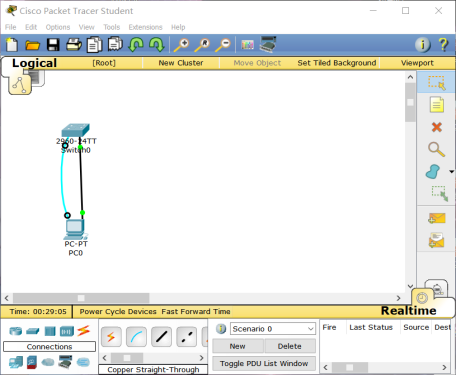The image size is (456, 376).
Task: Activate the Select tool in right panel
Action: [436, 82]
